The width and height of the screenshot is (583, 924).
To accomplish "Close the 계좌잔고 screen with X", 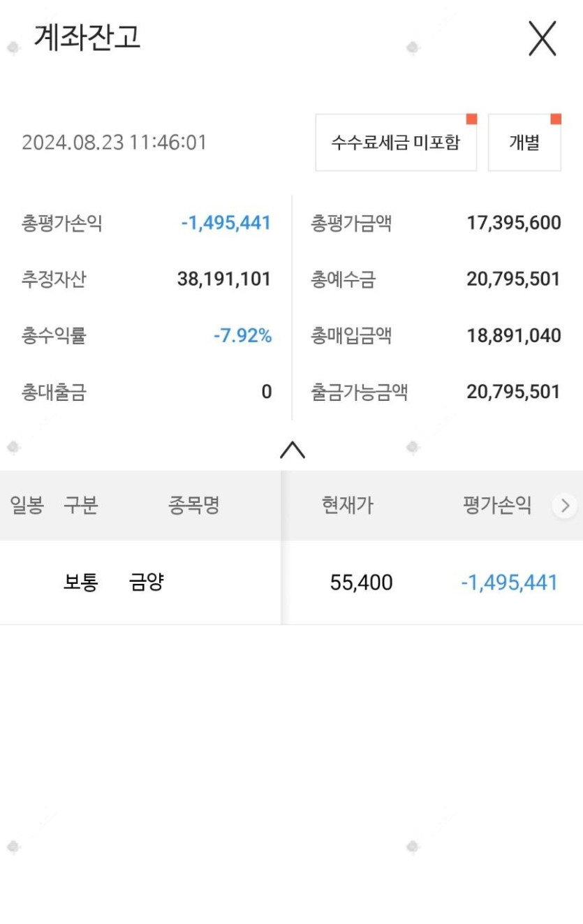I will tap(542, 38).
